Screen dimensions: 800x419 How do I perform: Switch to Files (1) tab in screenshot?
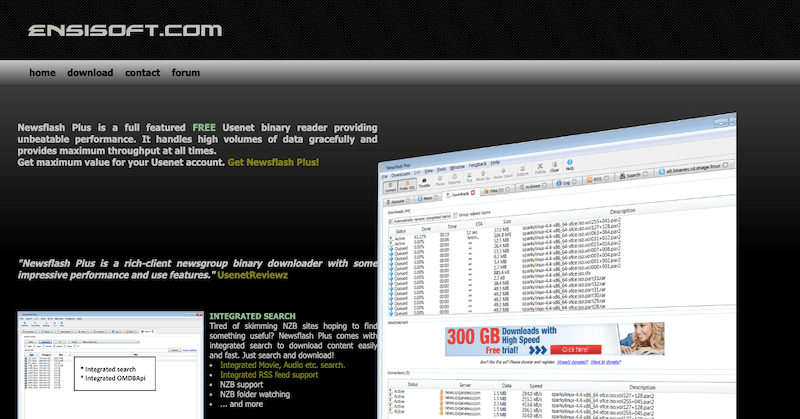(x=496, y=191)
